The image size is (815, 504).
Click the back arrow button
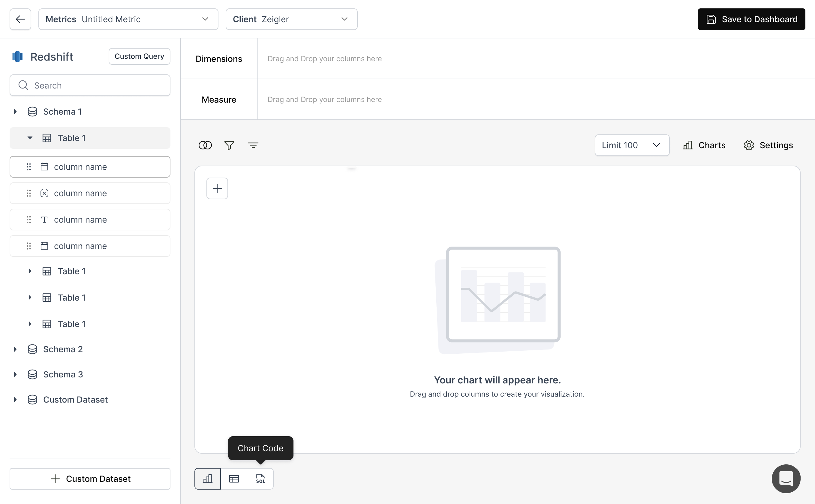tap(20, 19)
